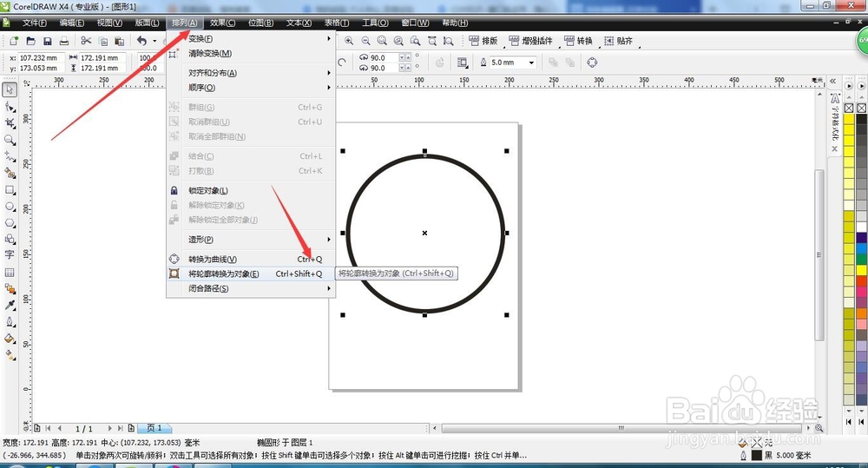The width and height of the screenshot is (868, 468).
Task: Choose 转换为曲线(V) menu entry
Action: coord(251,260)
